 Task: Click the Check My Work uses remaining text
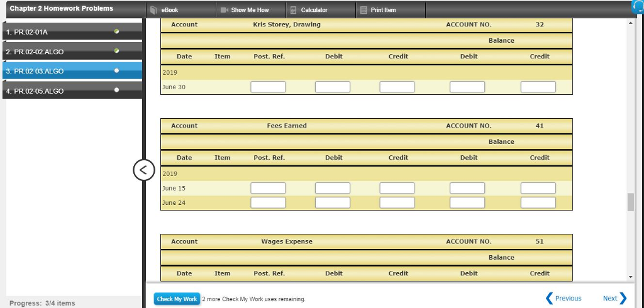tap(254, 299)
